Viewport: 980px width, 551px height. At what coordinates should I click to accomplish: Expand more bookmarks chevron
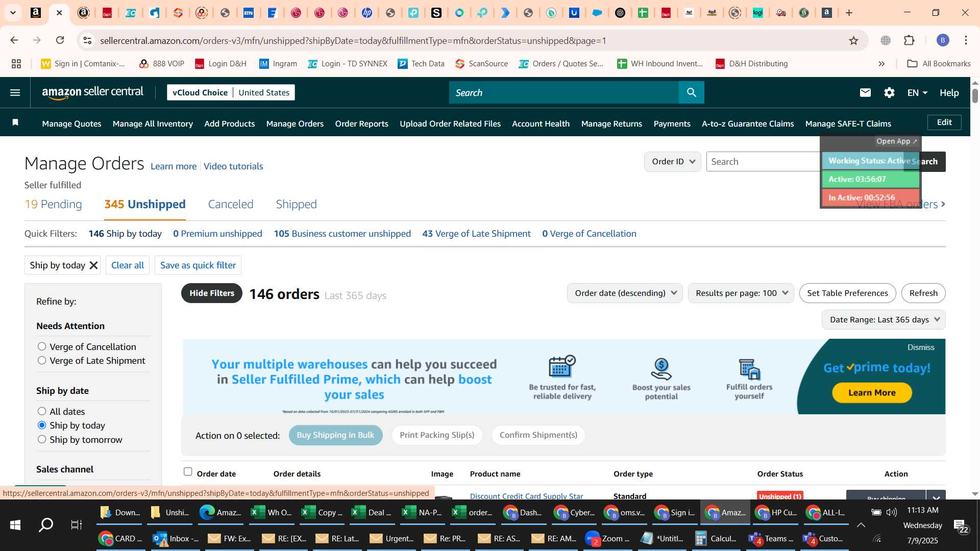pos(881,64)
